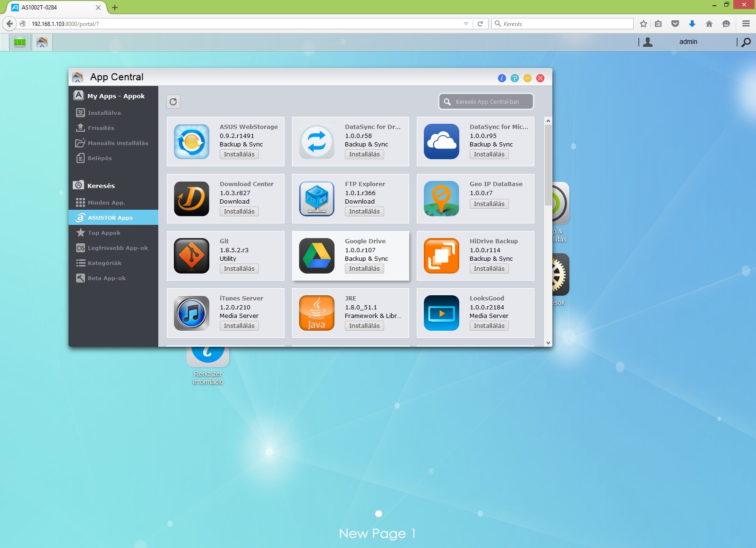Click the browser Keresés search box
This screenshot has height=548, width=756.
click(562, 24)
